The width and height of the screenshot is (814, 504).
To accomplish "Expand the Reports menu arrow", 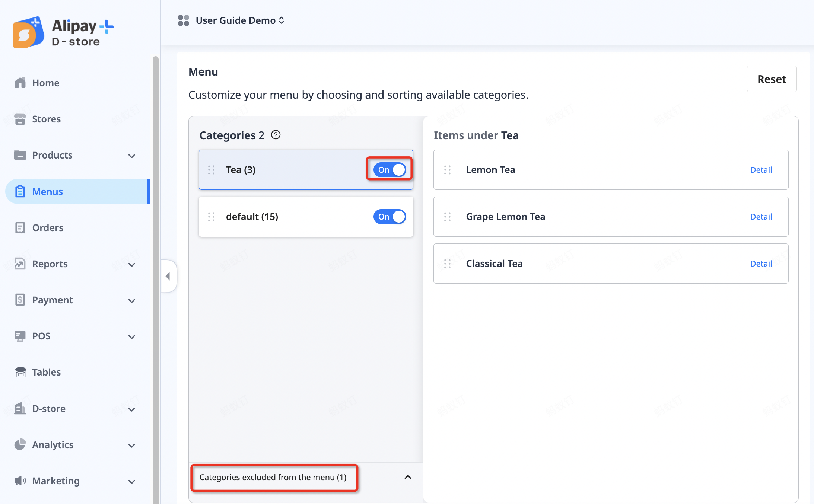I will click(131, 265).
